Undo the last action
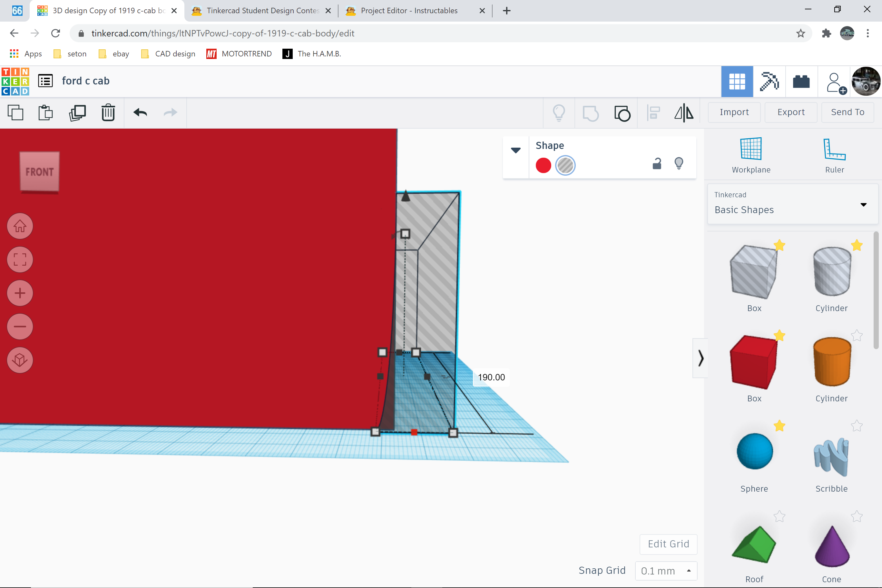 [x=140, y=113]
